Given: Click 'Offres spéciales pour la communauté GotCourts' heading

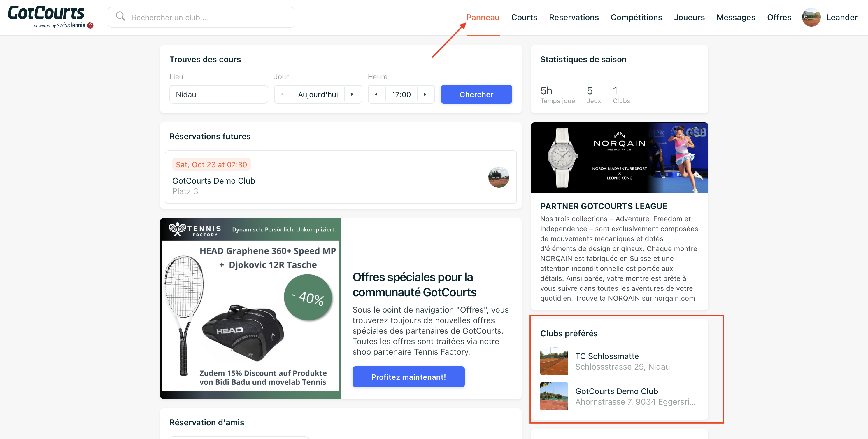Looking at the screenshot, I should click(x=414, y=285).
